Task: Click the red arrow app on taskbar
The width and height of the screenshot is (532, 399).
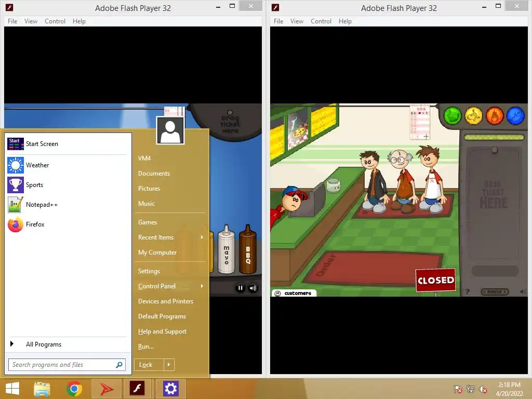Action: coord(106,389)
